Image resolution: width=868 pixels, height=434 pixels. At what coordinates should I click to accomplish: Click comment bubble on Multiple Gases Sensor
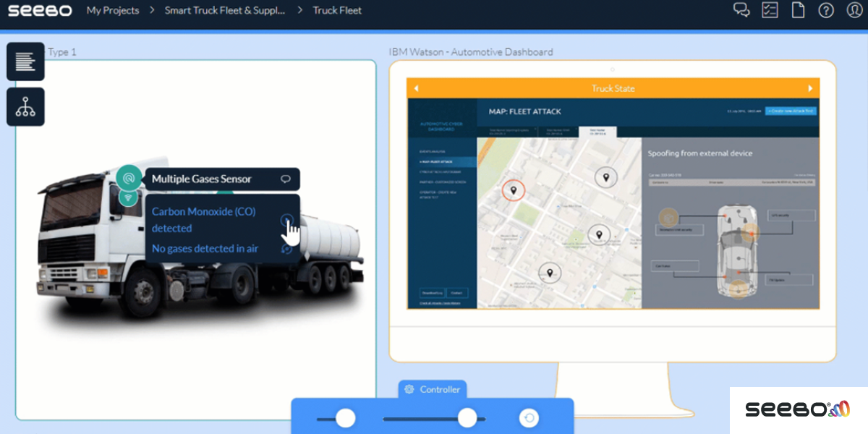pos(286,179)
